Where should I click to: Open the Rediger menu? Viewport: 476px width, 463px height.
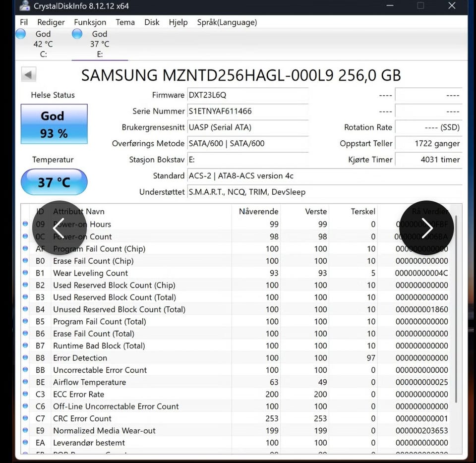tap(51, 22)
